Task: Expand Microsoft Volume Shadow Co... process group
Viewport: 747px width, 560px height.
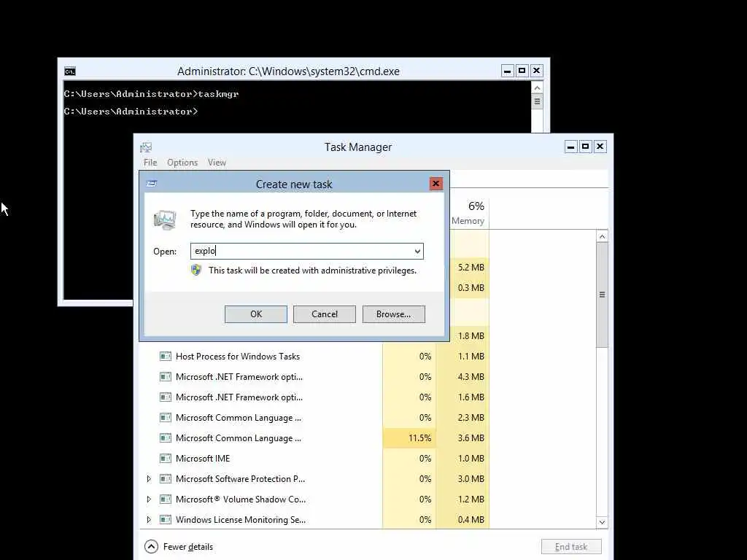Action: coord(149,499)
